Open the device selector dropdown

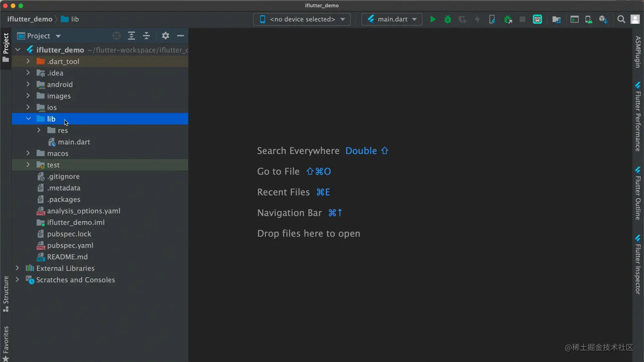(302, 19)
